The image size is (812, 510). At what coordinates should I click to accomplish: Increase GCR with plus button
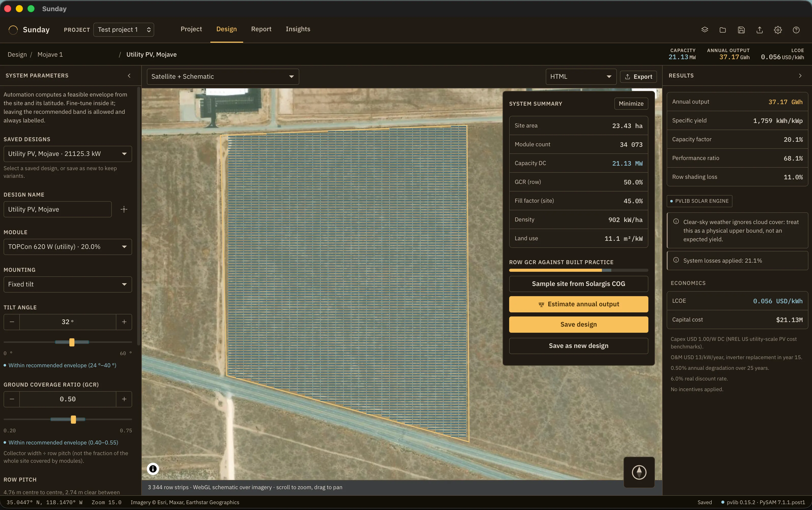coord(124,399)
